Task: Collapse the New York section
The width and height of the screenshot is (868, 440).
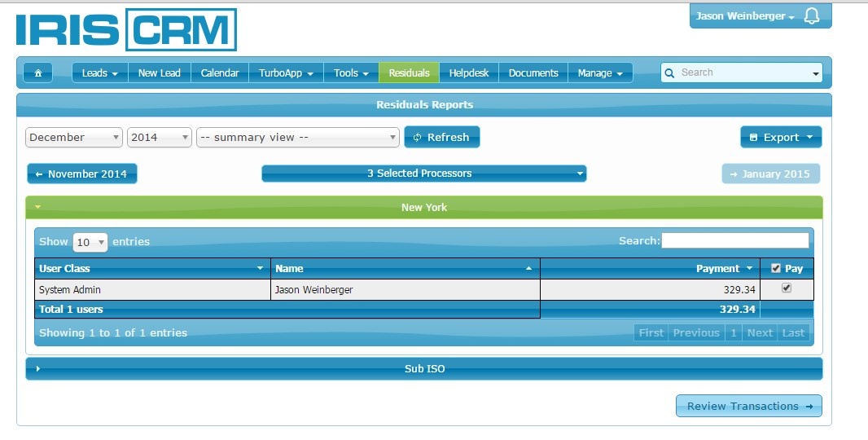Action: 423,207
